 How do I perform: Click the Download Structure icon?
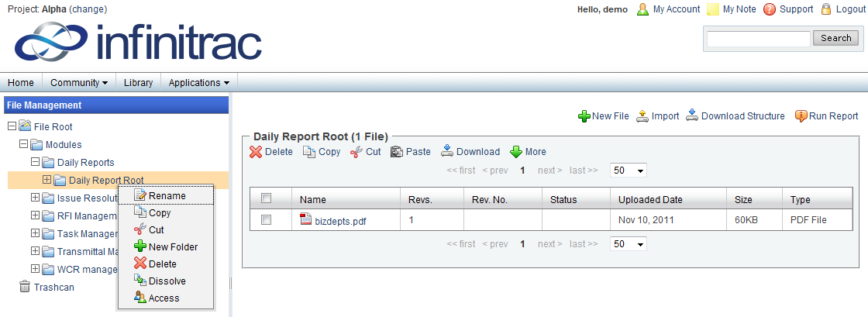[692, 115]
